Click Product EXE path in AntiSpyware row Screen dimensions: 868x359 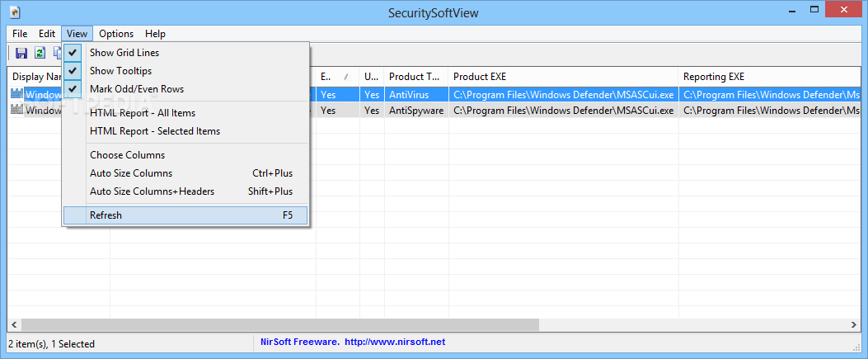pos(564,111)
